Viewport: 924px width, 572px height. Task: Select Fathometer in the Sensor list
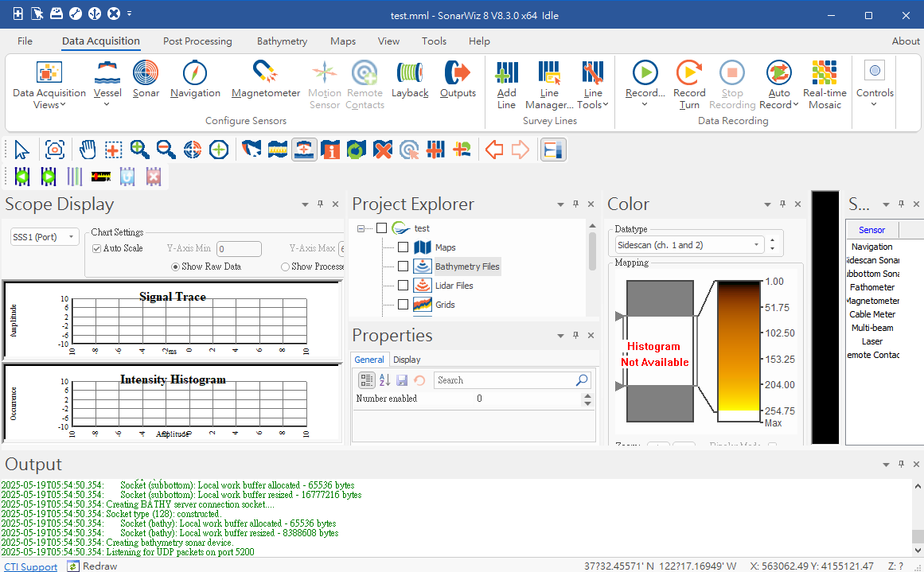coord(872,287)
